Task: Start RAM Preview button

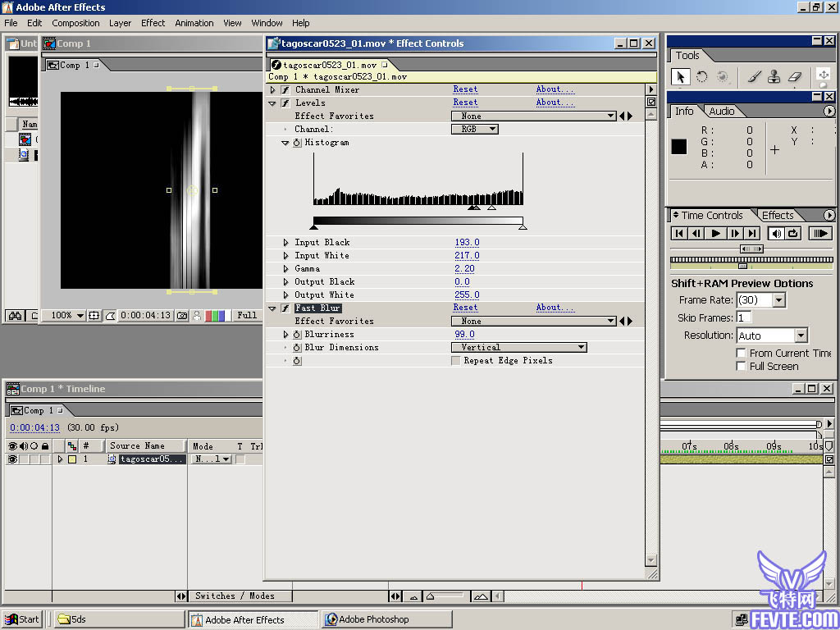Action: [x=819, y=233]
